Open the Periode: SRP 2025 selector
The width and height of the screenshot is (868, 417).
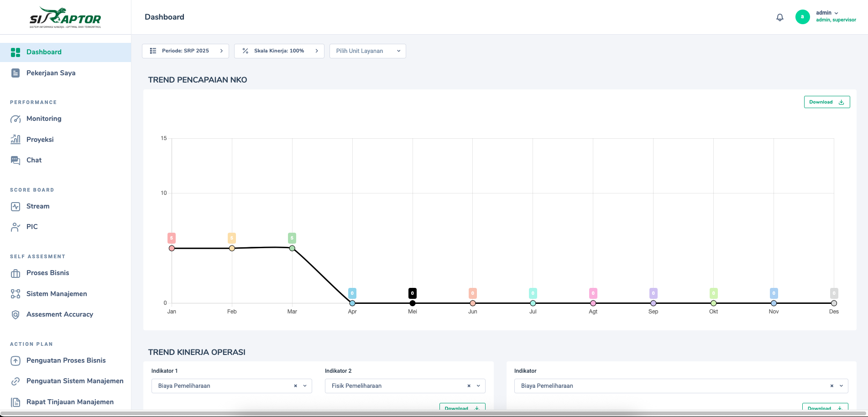[x=185, y=51]
